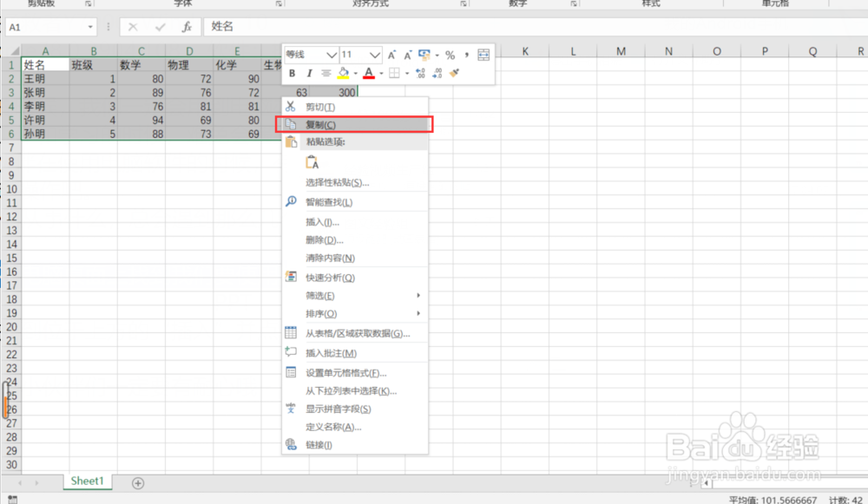Toggle center alignment in the mini toolbar

327,73
